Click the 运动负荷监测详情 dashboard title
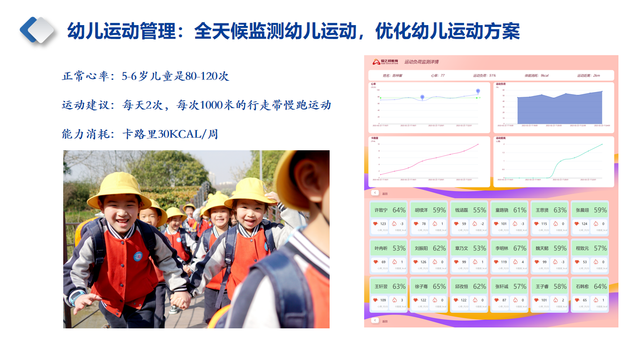The image size is (644, 362). (x=421, y=62)
